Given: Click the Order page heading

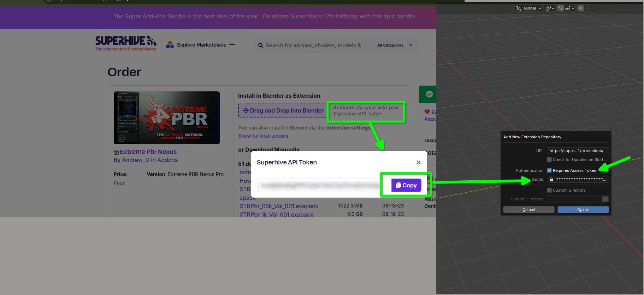Looking at the screenshot, I should (x=124, y=72).
